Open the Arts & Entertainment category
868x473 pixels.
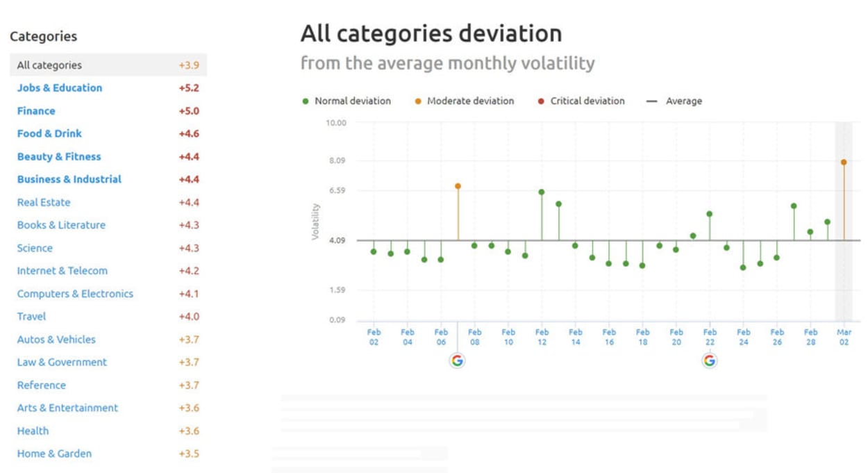(67, 408)
